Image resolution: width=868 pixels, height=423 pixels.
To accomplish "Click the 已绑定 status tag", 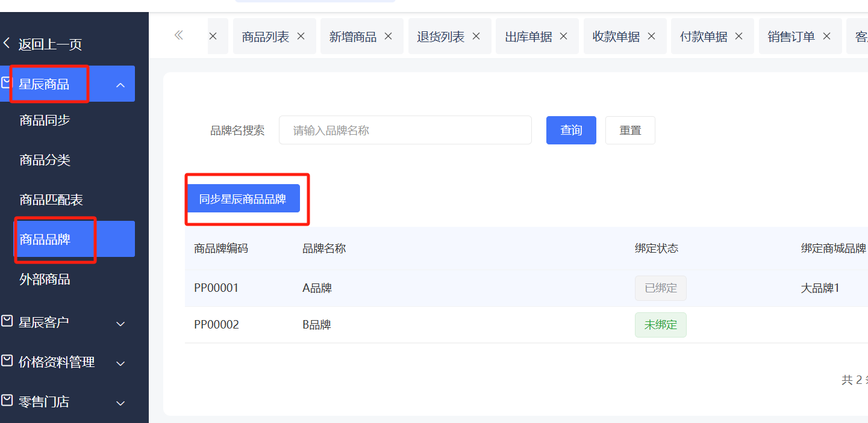I will pos(661,288).
